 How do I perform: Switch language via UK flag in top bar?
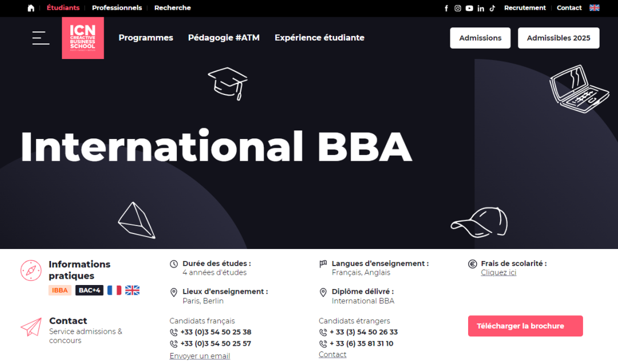(x=595, y=8)
